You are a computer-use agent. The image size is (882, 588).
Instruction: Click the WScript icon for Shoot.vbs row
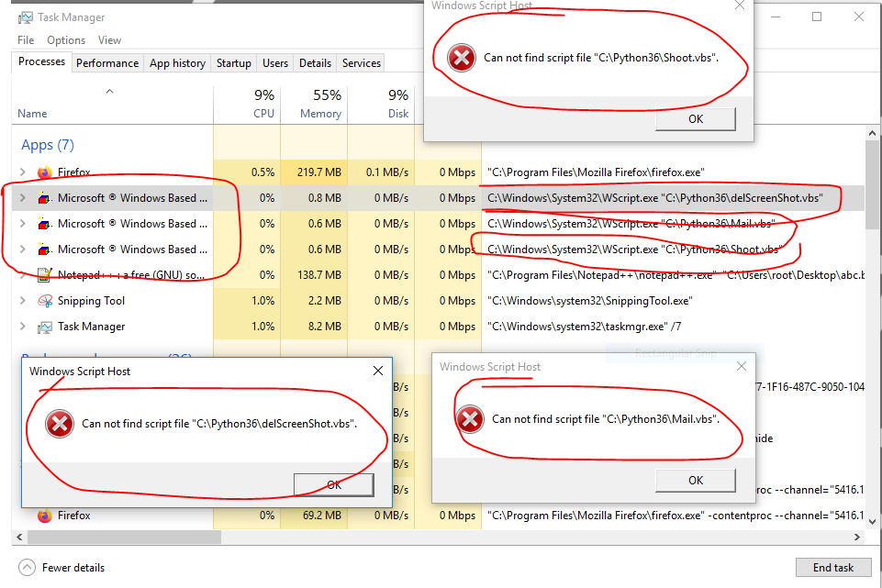click(x=44, y=250)
